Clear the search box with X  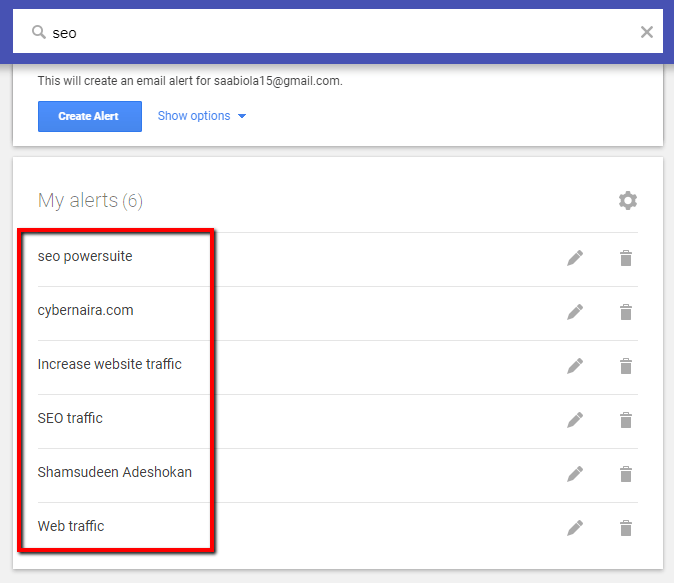click(647, 32)
